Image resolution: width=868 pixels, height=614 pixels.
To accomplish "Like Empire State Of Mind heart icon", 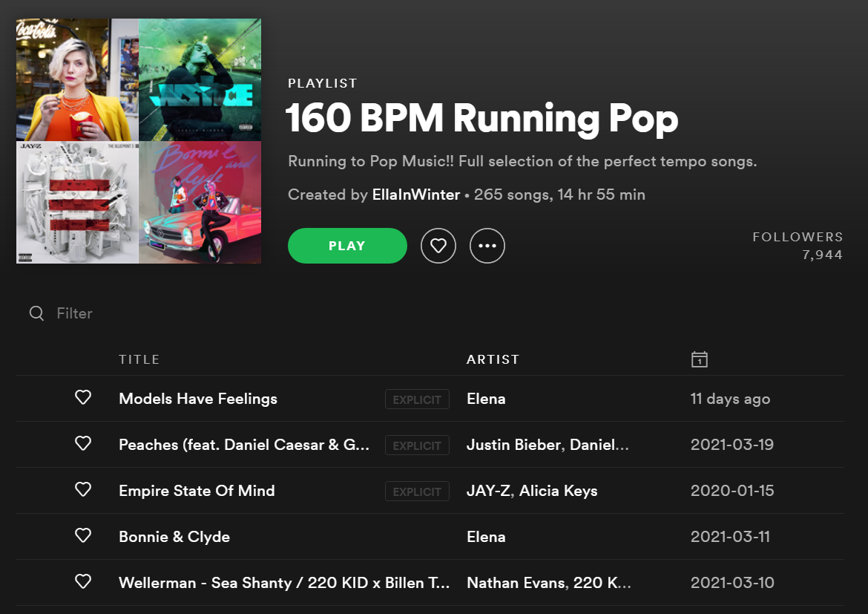I will click(x=83, y=490).
